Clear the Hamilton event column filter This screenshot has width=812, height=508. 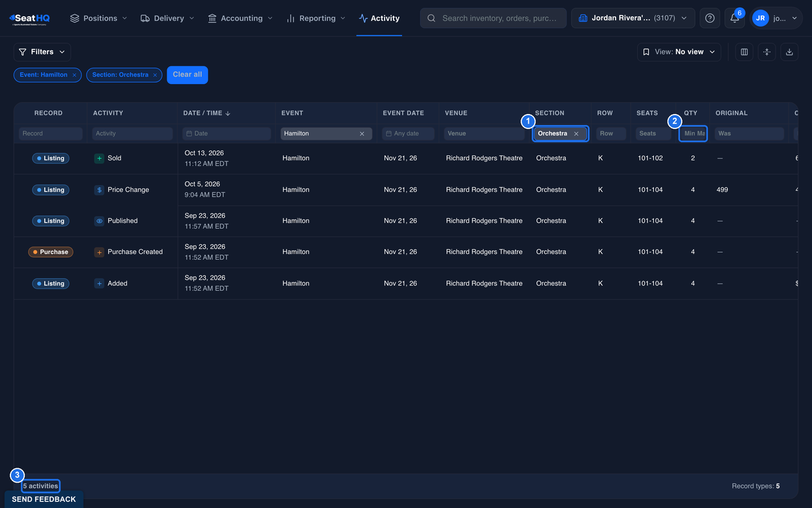362,134
